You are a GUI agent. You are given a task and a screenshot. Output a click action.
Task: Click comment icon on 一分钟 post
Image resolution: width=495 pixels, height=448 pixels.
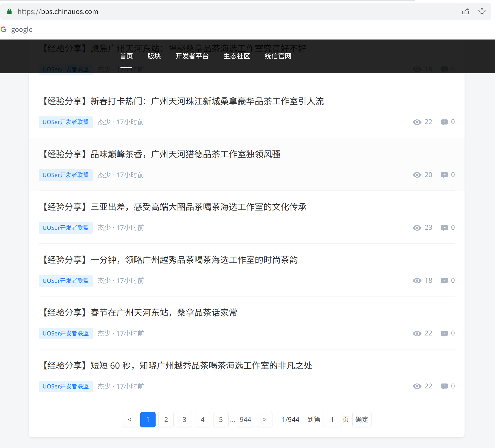tap(445, 281)
